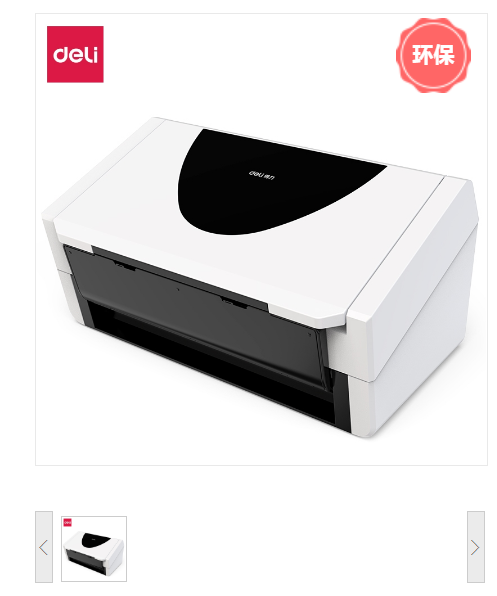This screenshot has height=596, width=497.
Task: Click the empty thumbnail strip area
Action: [x=296, y=547]
